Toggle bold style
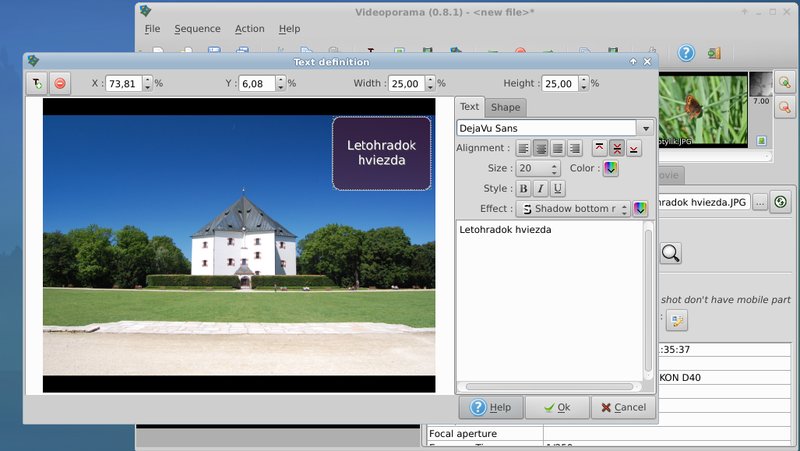 pyautogui.click(x=523, y=189)
